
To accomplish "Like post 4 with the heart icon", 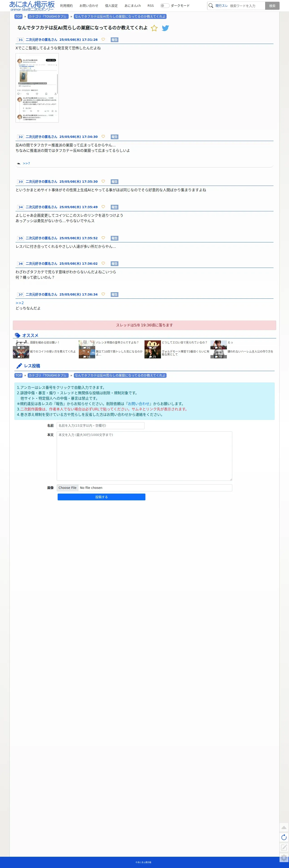I will 103,207.
